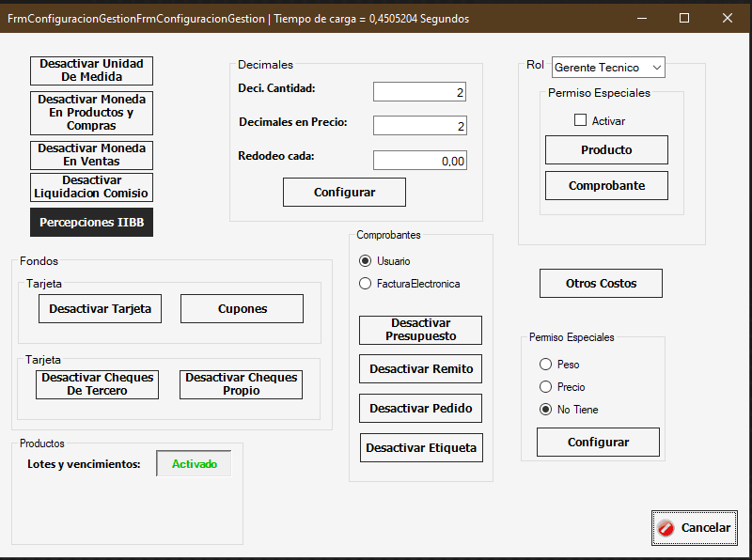This screenshot has height=560, width=752.
Task: Open Percepciones IIBB
Action: point(91,223)
